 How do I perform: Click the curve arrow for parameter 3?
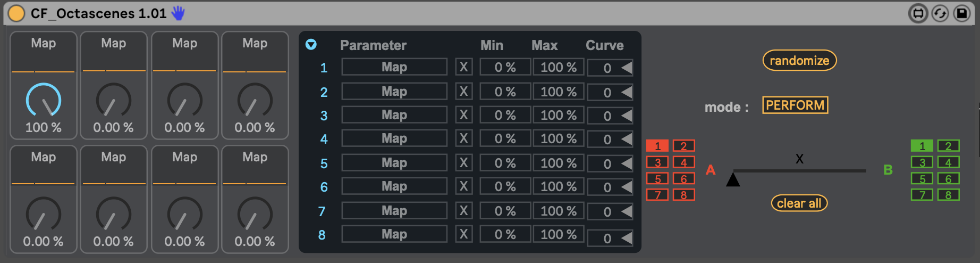point(627,116)
